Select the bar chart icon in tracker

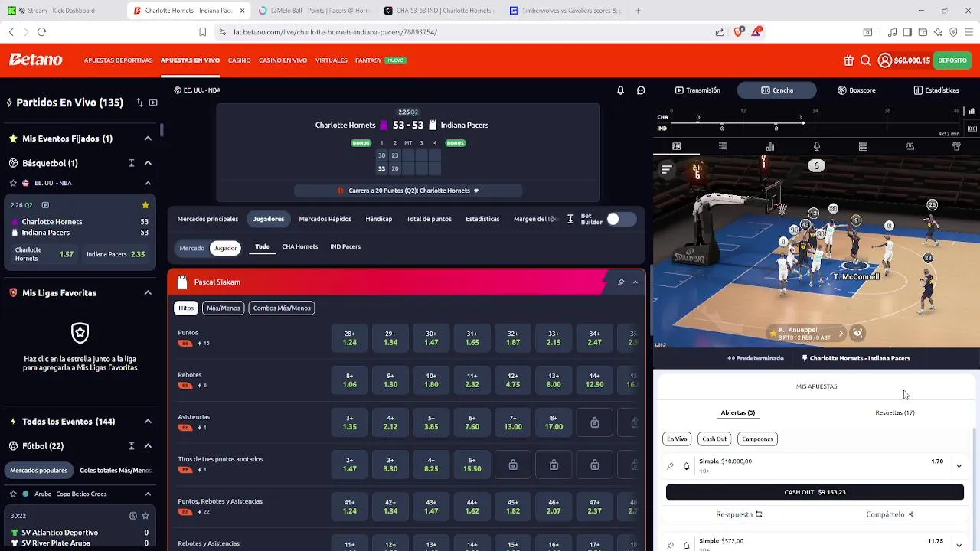(770, 146)
